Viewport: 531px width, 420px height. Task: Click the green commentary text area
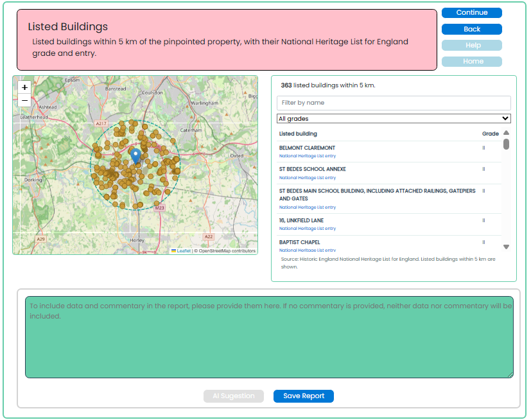(269, 337)
